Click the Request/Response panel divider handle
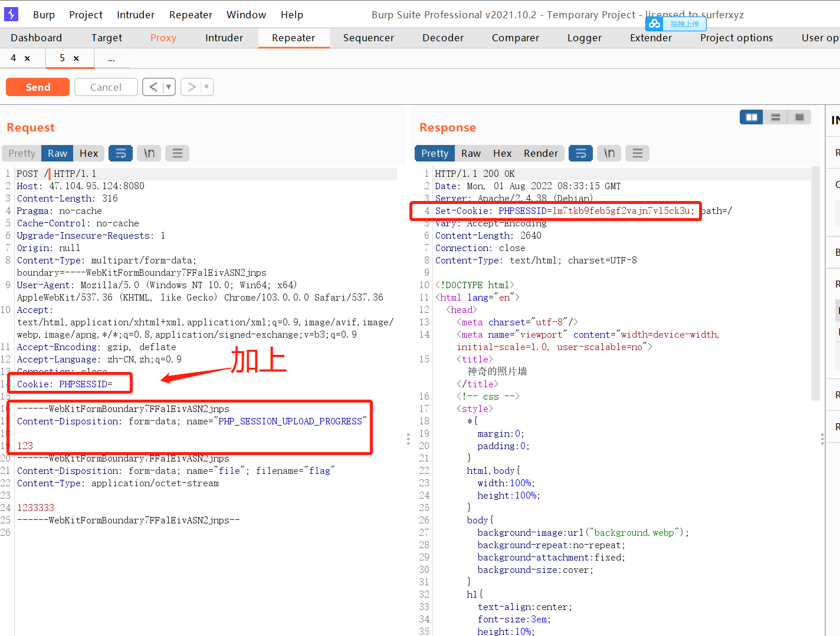840x636 pixels. (408, 439)
